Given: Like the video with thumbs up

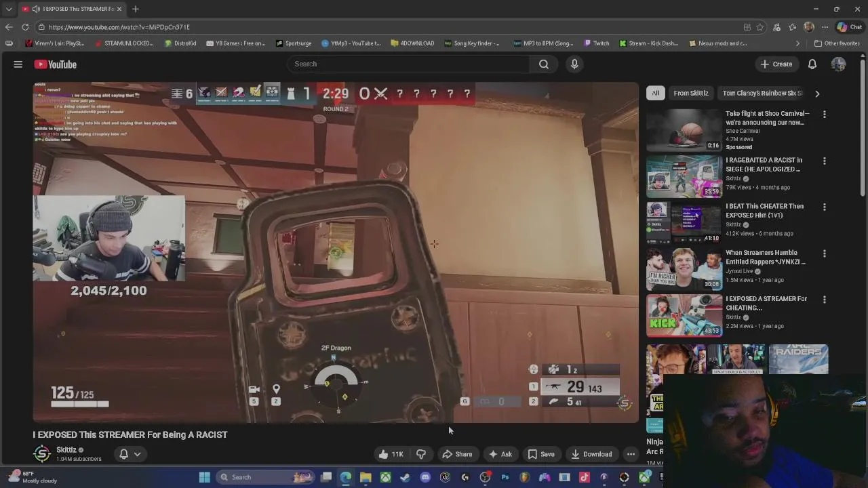Looking at the screenshot, I should click(x=391, y=454).
